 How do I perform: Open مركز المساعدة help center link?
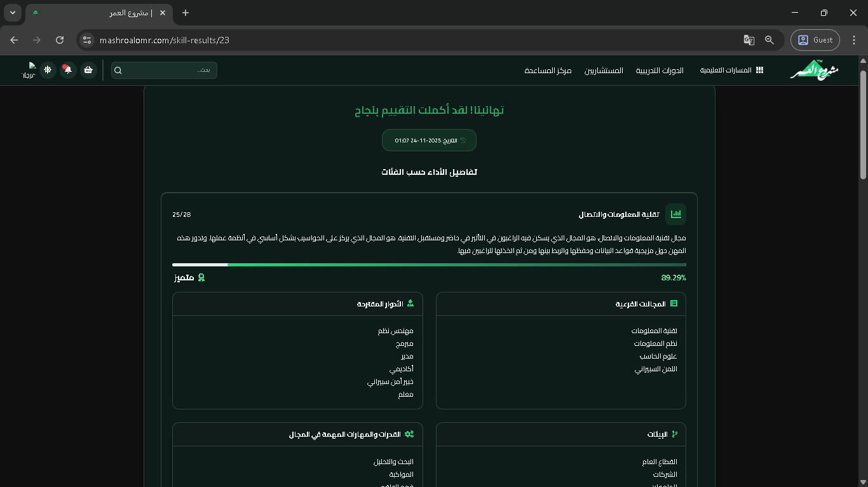click(548, 70)
